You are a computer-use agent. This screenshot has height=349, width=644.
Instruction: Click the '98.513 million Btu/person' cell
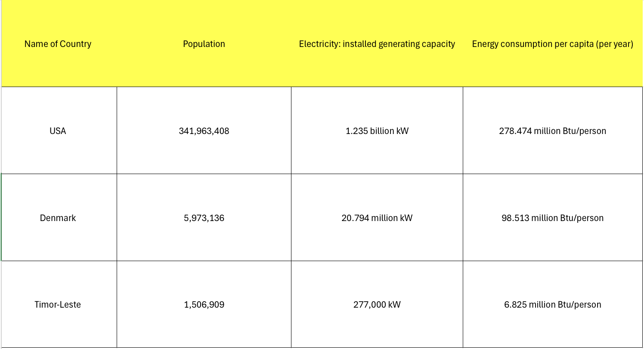pyautogui.click(x=552, y=218)
